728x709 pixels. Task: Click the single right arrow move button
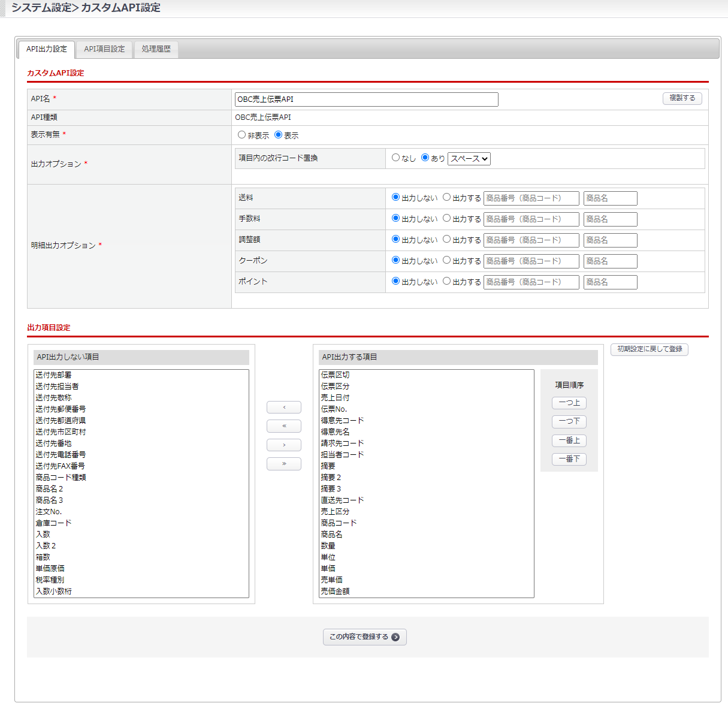283,445
